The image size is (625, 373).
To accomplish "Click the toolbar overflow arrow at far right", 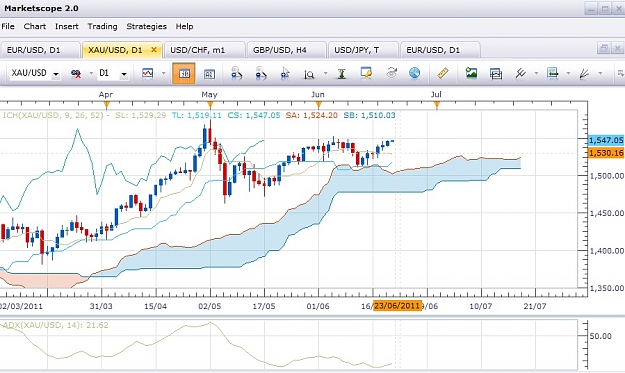I will click(620, 73).
